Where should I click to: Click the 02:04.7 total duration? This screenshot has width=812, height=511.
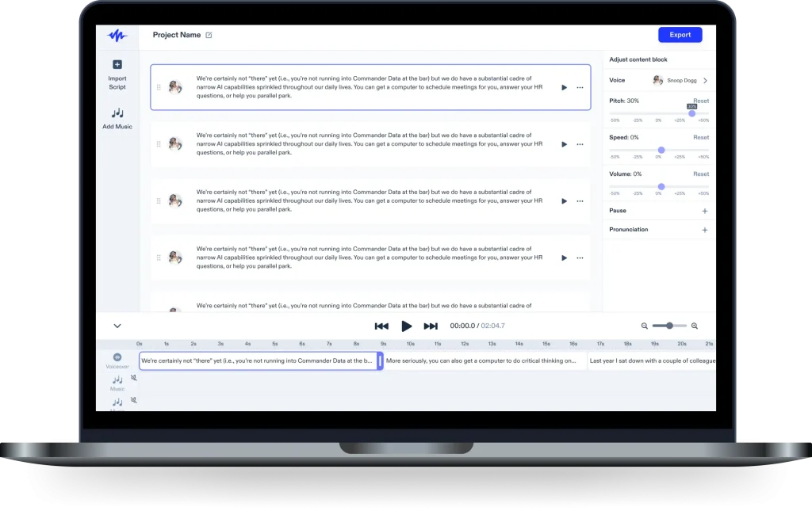(x=493, y=326)
